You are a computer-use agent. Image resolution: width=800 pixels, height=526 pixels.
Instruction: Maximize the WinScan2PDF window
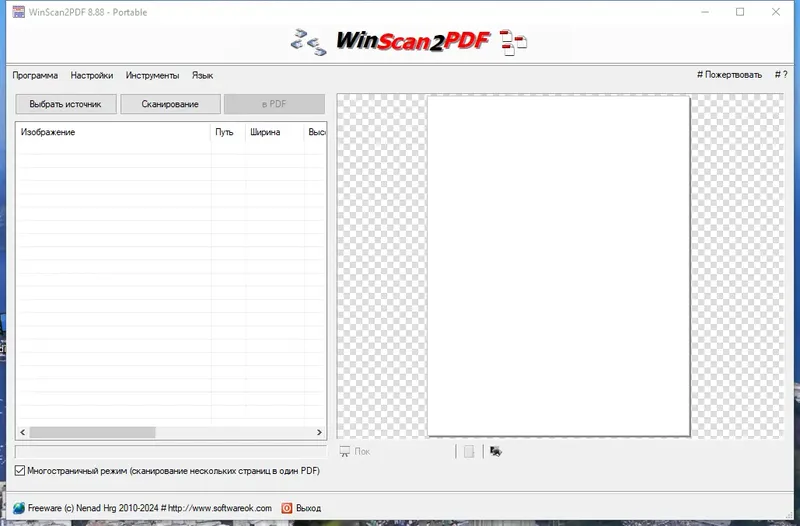tap(740, 12)
